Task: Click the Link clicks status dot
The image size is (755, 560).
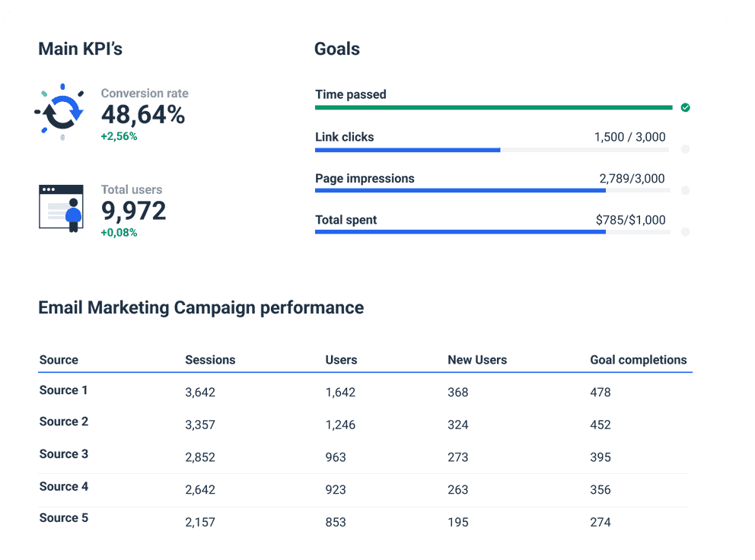Action: click(685, 149)
